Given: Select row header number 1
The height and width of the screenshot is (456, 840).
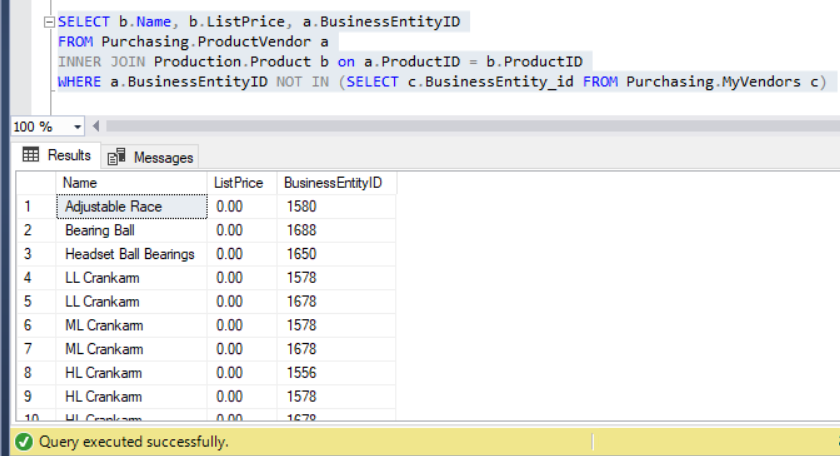Looking at the screenshot, I should tap(36, 207).
